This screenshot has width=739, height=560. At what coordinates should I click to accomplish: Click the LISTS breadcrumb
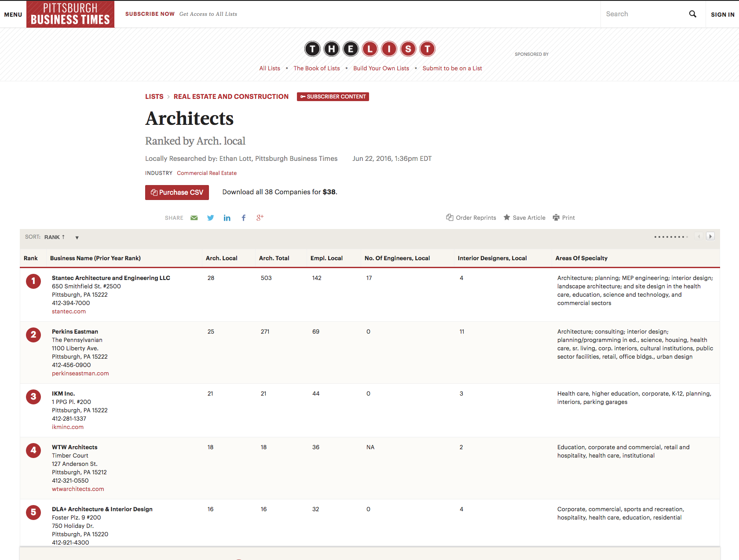tap(154, 97)
